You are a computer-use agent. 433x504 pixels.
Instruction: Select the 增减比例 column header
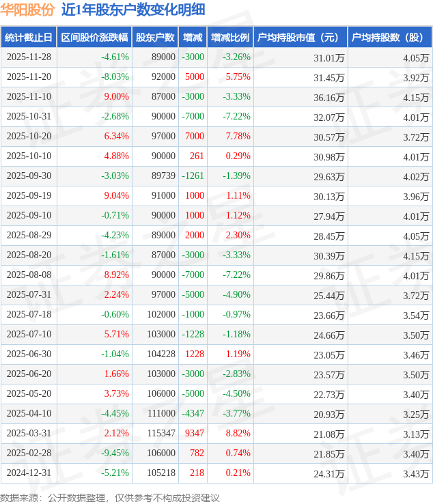[230, 38]
